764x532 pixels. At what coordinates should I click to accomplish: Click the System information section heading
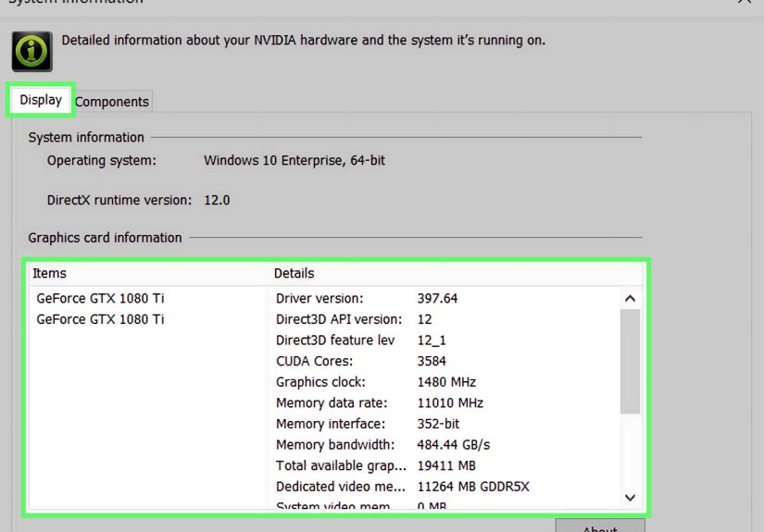click(x=86, y=137)
